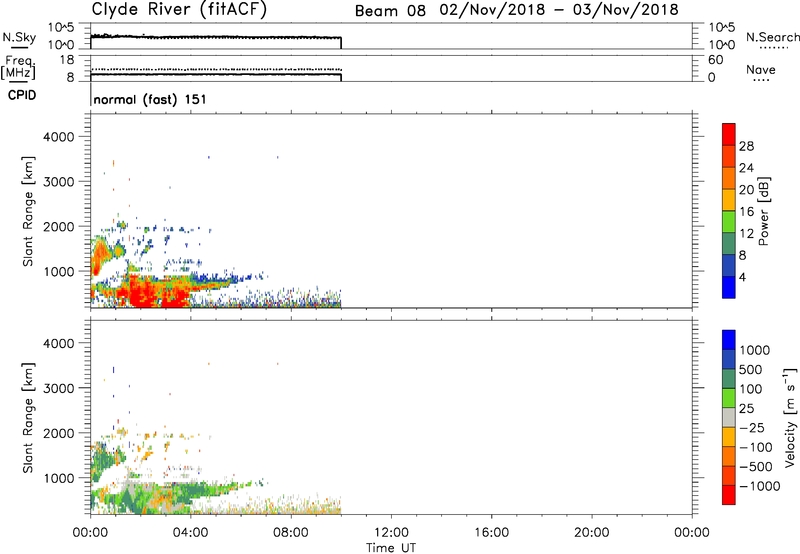Click the 04:00 time tick label
This screenshot has height=554, width=800.
(190, 533)
